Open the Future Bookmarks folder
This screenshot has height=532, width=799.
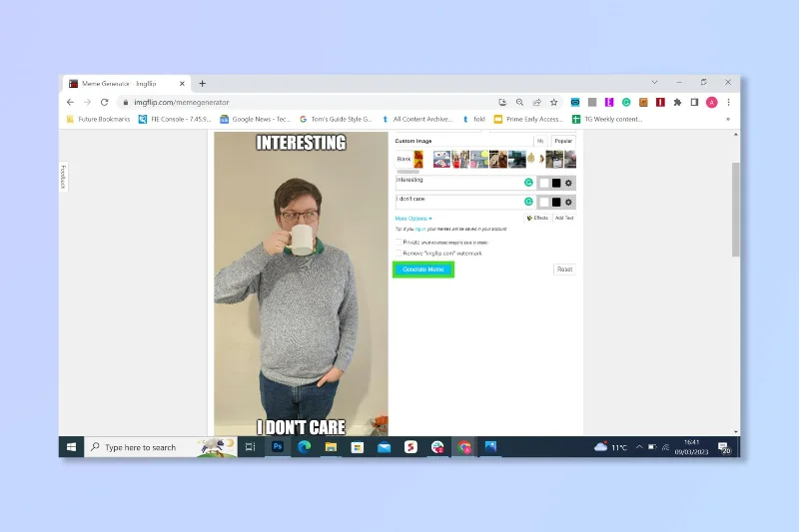click(98, 119)
